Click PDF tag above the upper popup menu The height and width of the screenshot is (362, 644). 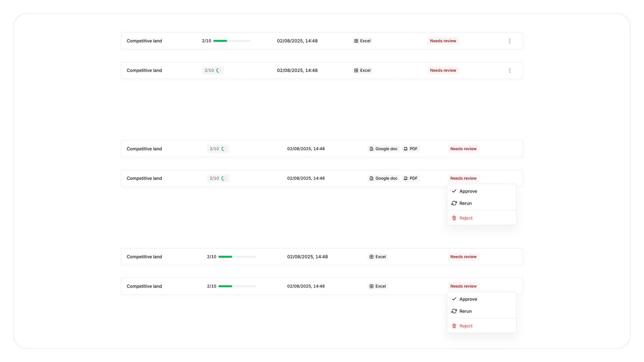[x=410, y=178]
